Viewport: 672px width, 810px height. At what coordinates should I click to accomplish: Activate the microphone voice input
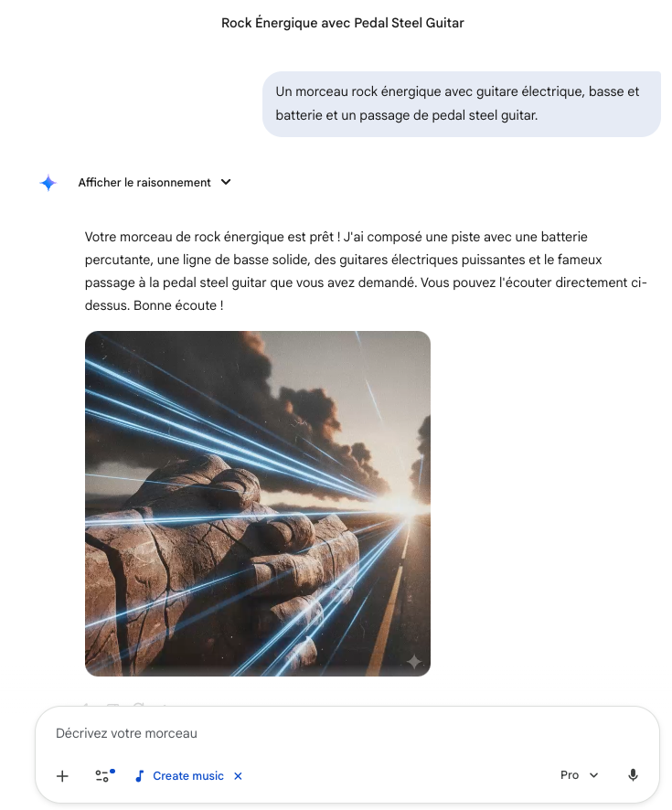633,775
